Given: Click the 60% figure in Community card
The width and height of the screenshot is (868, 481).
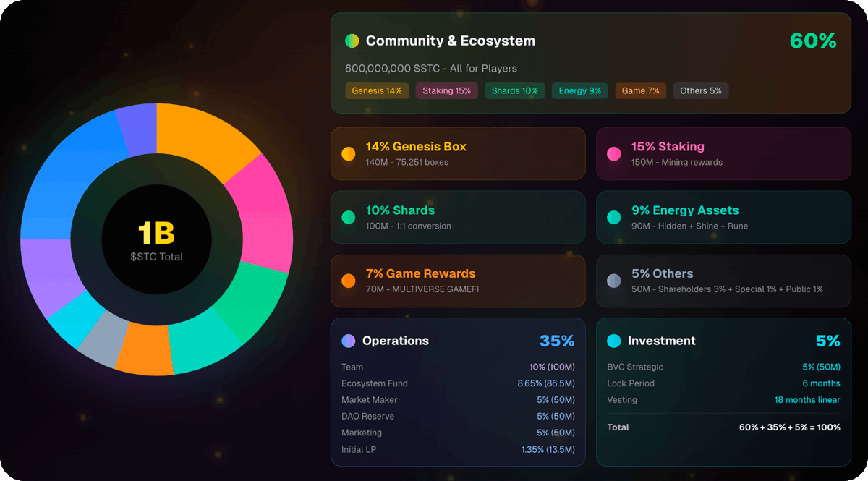Looking at the screenshot, I should [x=813, y=41].
